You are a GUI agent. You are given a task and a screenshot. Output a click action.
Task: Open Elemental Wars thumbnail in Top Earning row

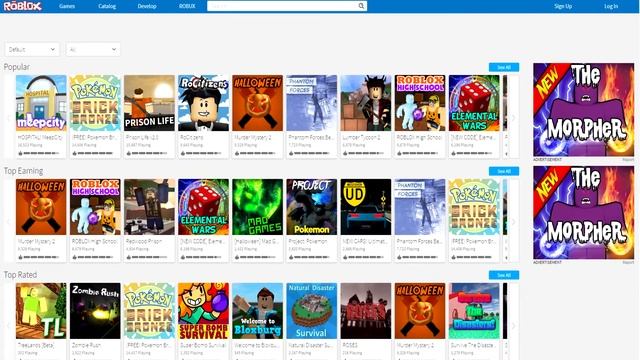pyautogui.click(x=203, y=207)
